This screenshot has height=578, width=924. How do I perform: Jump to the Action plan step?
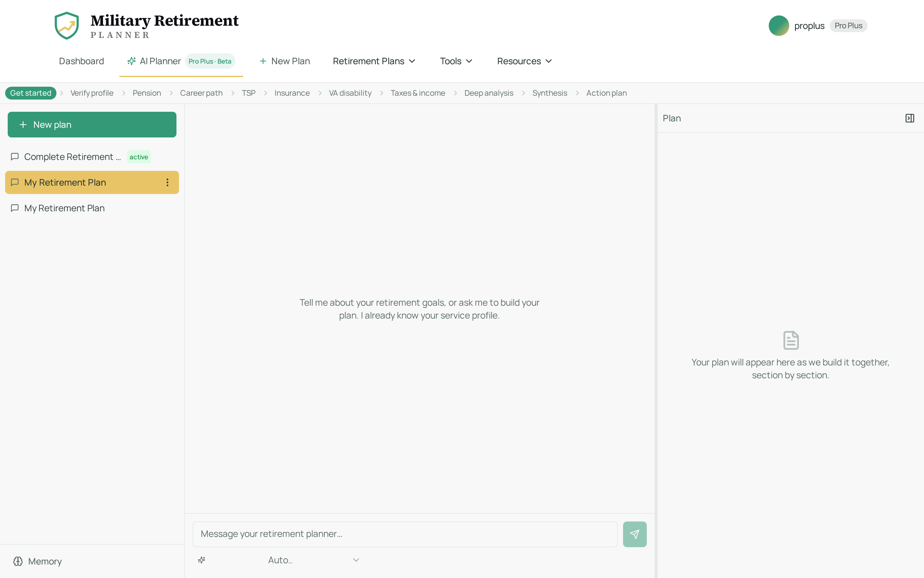click(606, 93)
